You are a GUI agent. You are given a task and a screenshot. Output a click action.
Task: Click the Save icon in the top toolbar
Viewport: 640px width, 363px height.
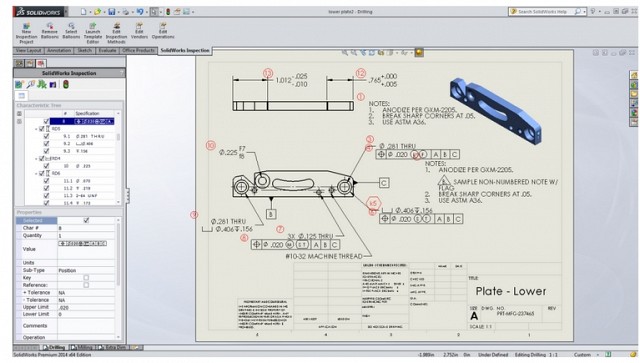[x=111, y=12]
